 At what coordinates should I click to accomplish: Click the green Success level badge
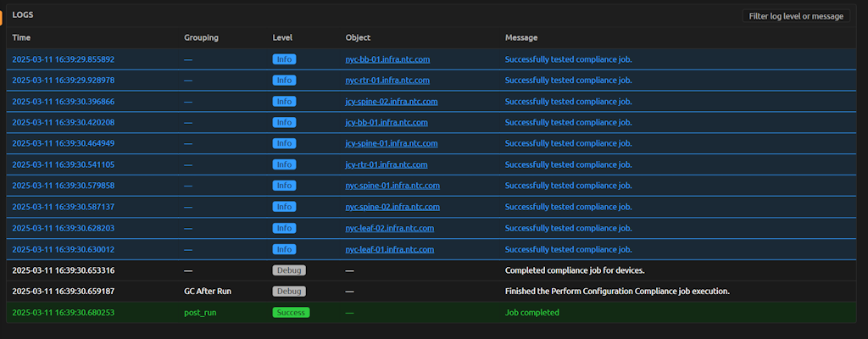click(x=291, y=313)
